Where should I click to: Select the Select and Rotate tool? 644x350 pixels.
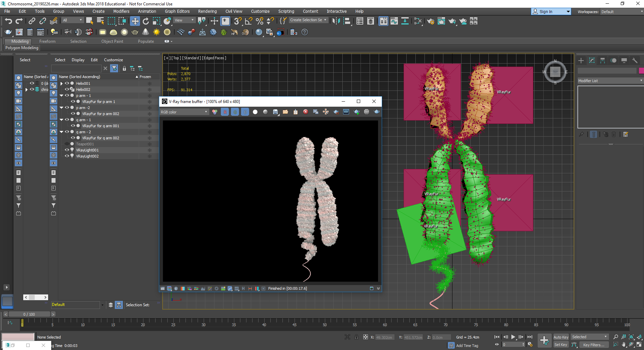146,21
